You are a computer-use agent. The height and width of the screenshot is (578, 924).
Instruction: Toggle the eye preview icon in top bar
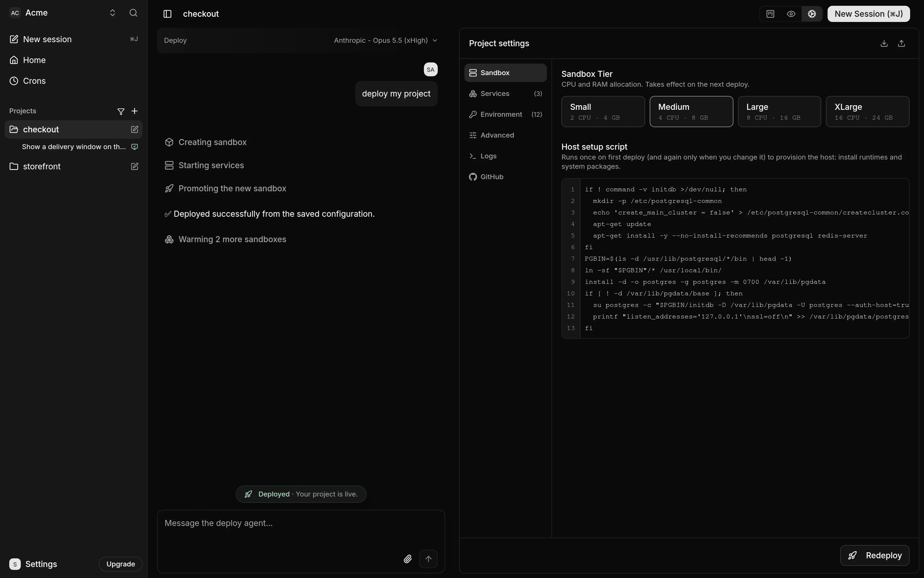click(791, 14)
